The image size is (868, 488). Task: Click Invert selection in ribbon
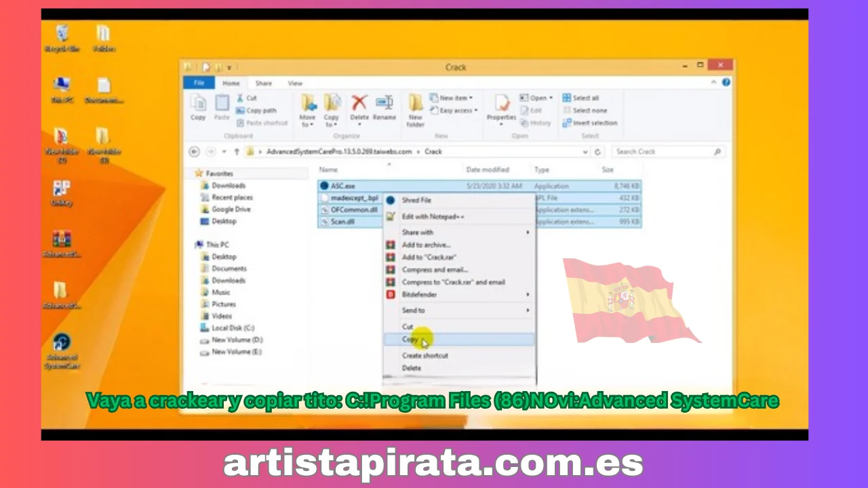pyautogui.click(x=589, y=123)
